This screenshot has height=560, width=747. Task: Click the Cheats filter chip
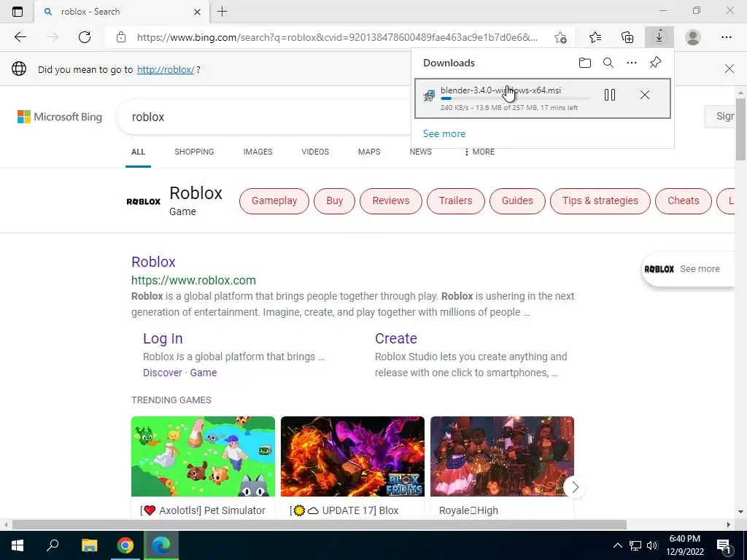683,201
